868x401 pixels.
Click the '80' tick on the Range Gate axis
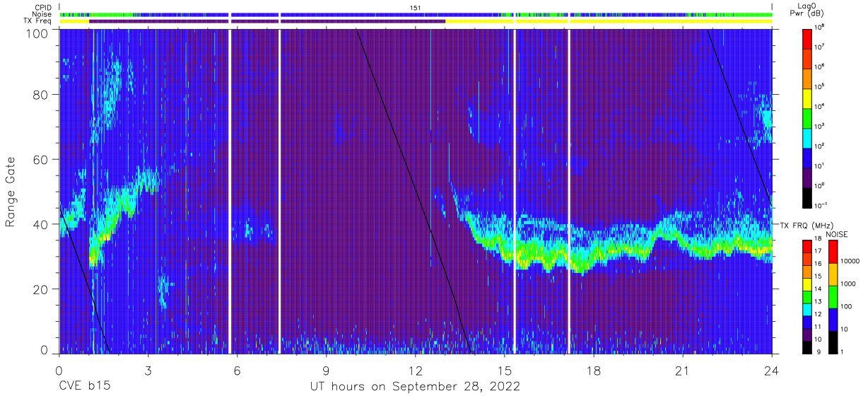point(42,95)
